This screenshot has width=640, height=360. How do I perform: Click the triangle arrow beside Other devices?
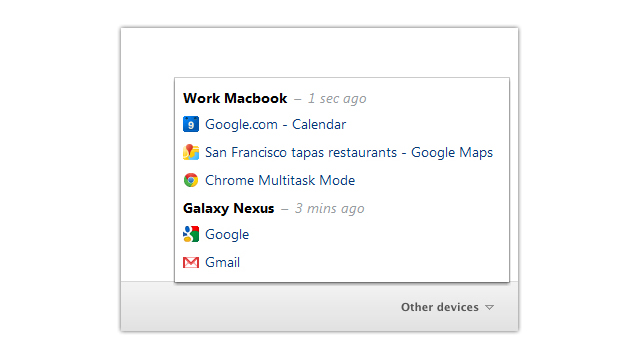[489, 307]
